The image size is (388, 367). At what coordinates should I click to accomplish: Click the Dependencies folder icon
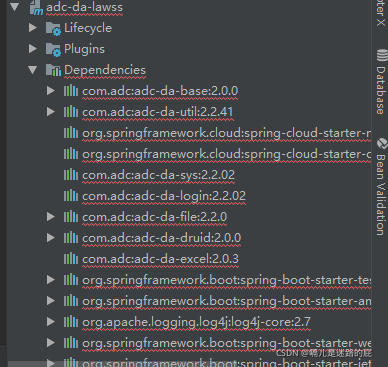53,70
